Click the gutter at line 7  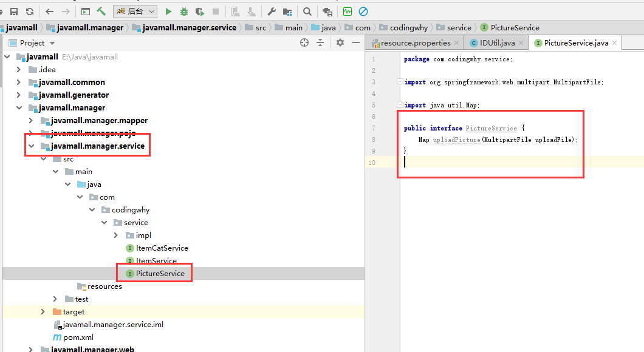pos(374,128)
